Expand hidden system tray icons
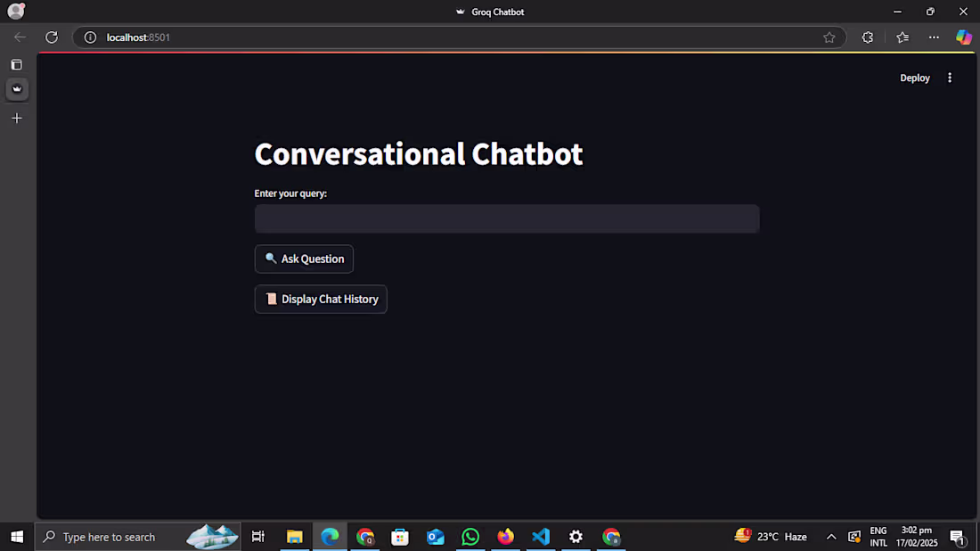The height and width of the screenshot is (551, 980). pyautogui.click(x=831, y=537)
